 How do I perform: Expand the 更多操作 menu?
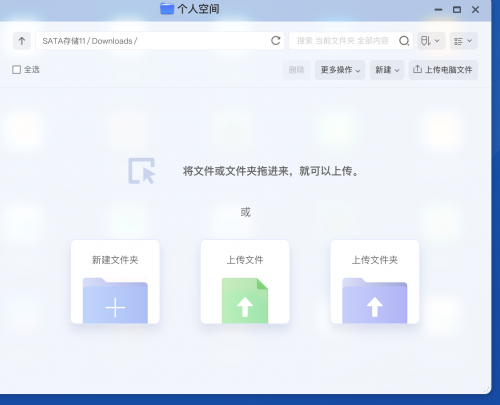click(340, 70)
